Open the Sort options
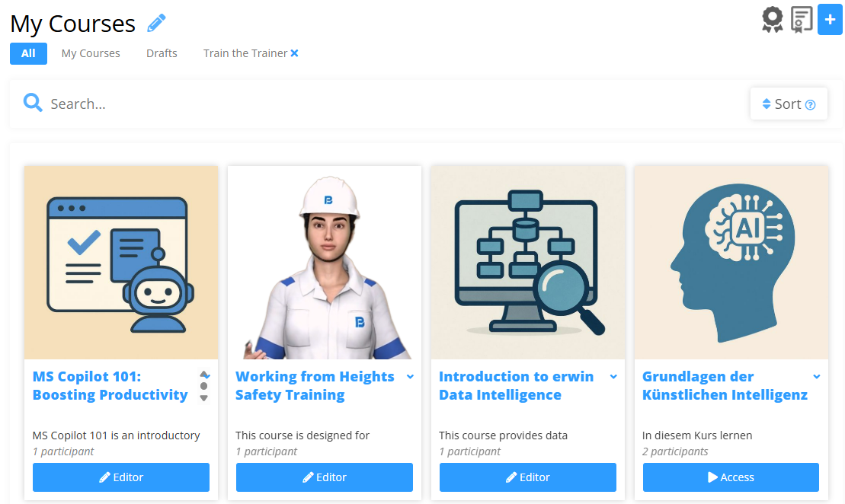Viewport: 845px width, 504px height. point(789,104)
